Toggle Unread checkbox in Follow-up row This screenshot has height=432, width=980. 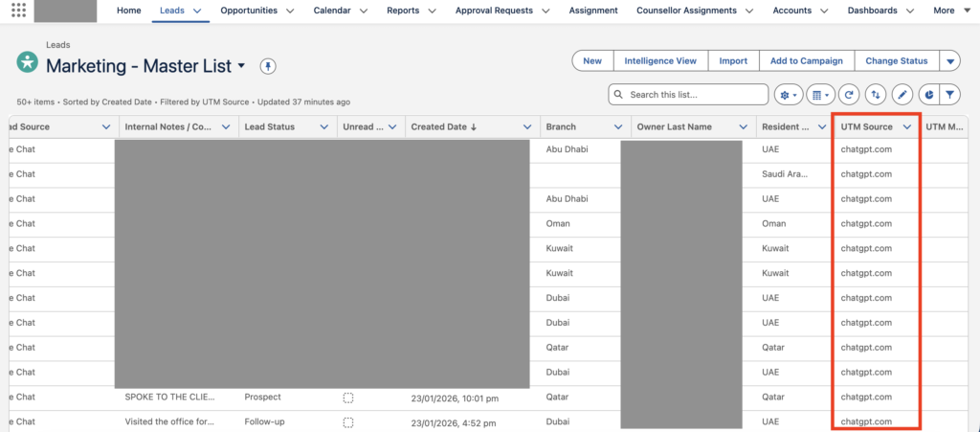pyautogui.click(x=348, y=421)
